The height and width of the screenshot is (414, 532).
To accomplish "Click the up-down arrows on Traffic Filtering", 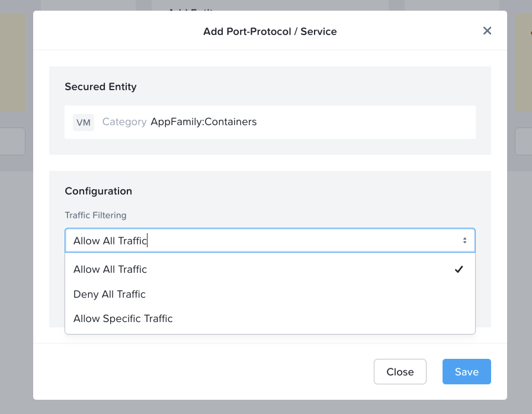I will coord(464,240).
